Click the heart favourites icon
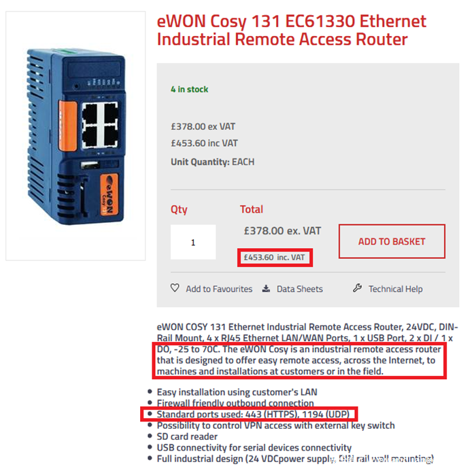 175,287
